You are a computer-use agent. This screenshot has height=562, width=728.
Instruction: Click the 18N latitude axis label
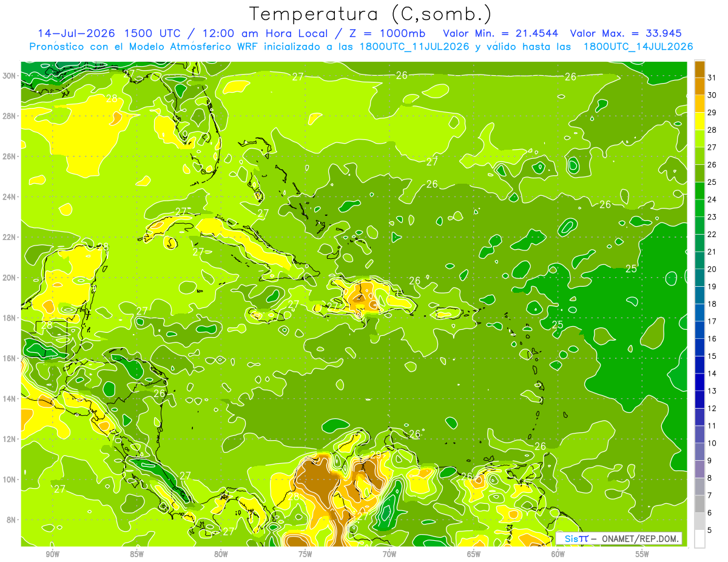tap(10, 318)
